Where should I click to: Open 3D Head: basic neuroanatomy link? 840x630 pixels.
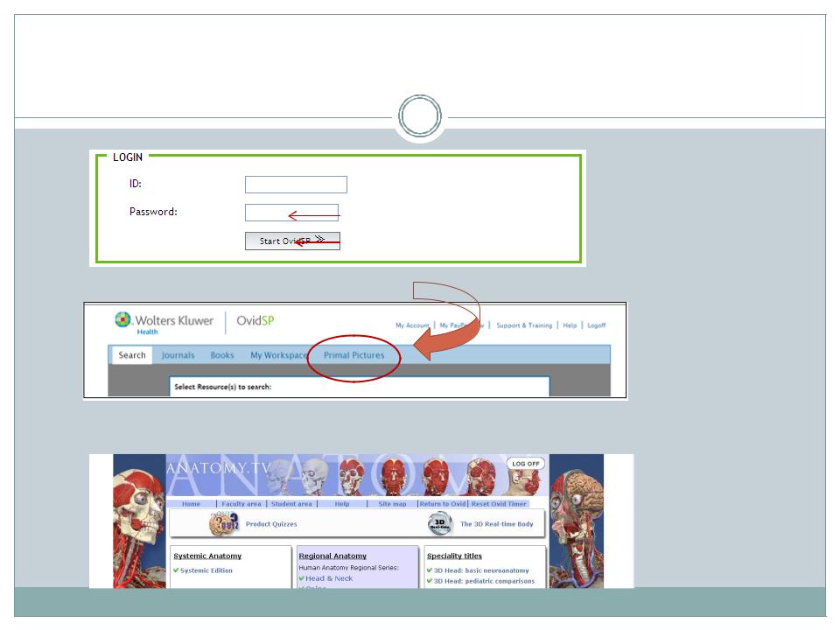pyautogui.click(x=481, y=570)
